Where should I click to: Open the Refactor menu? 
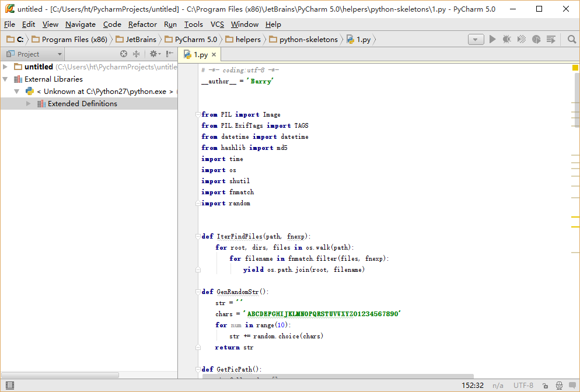(142, 24)
